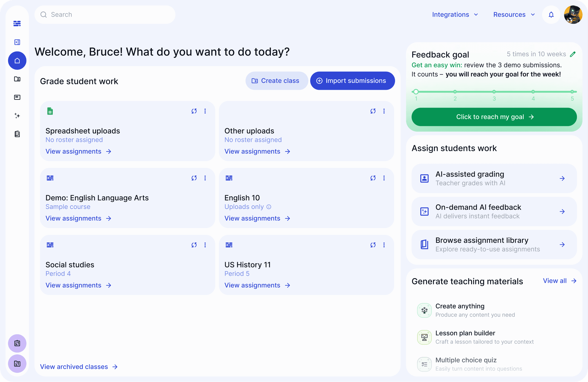Click the sync submissions clipboard icon at bottom
588x382 pixels.
click(x=17, y=343)
